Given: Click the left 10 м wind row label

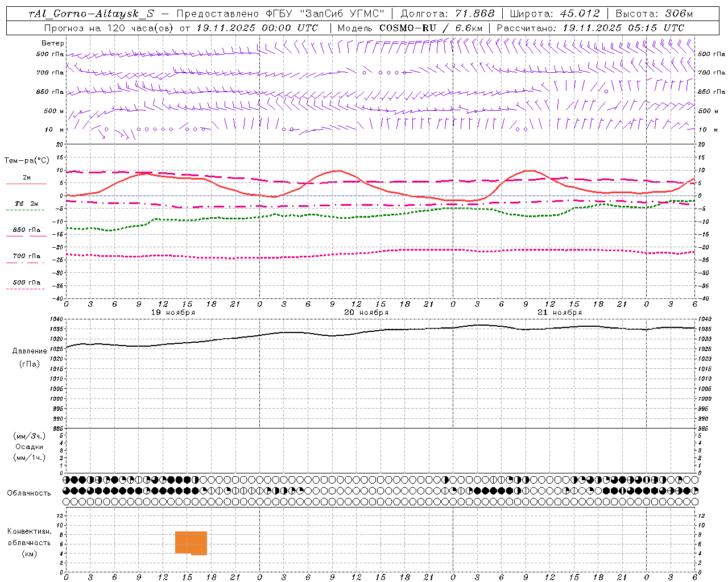Looking at the screenshot, I should pyautogui.click(x=55, y=130).
